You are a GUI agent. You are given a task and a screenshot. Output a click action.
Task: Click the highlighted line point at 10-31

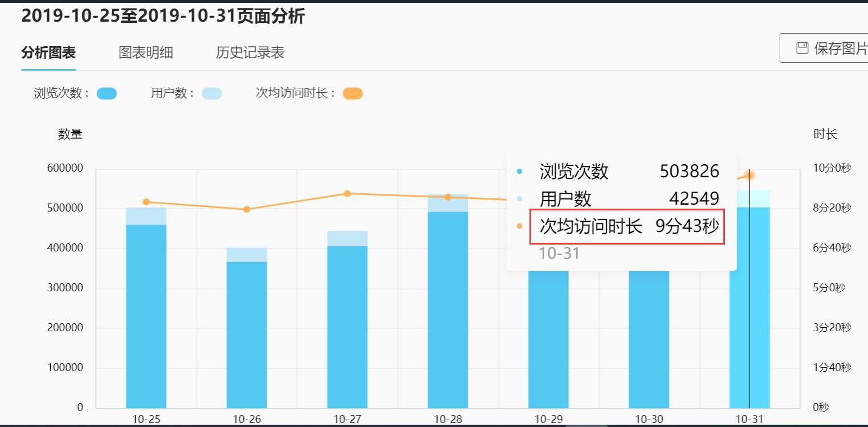click(750, 175)
